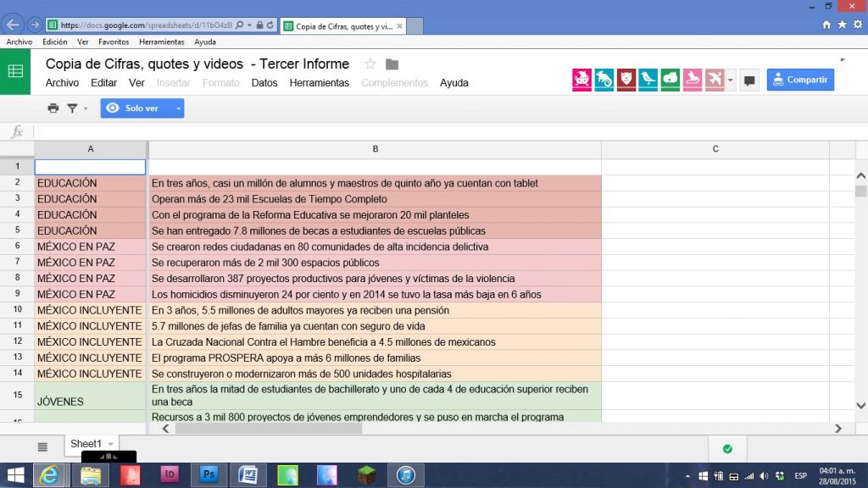Open the Herramientas menu in Sheets

coord(319,83)
